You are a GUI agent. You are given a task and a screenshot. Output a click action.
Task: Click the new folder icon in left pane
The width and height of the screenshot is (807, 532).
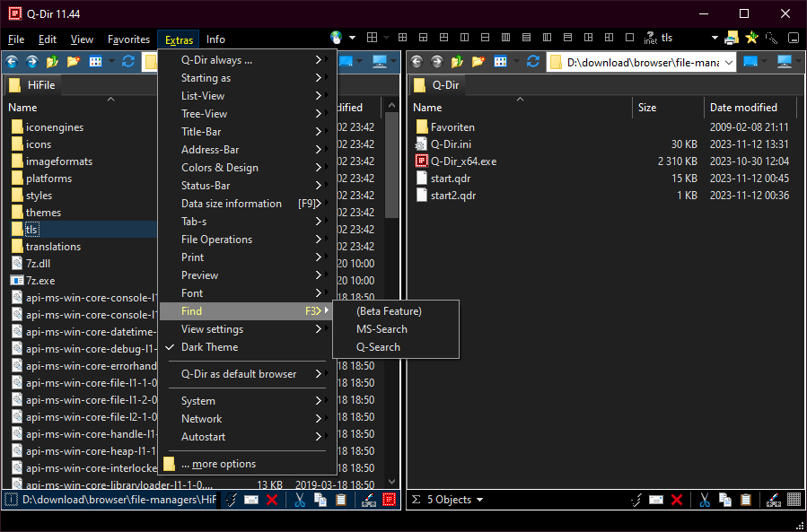click(x=74, y=62)
